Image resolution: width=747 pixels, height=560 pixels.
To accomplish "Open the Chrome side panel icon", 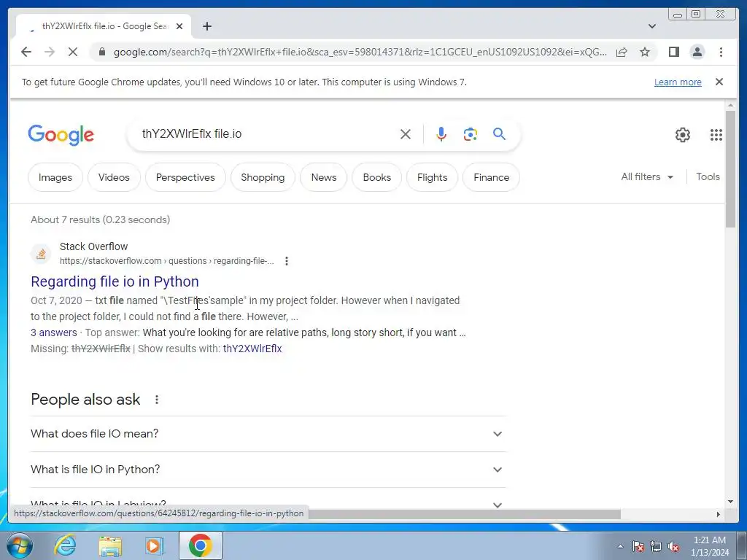I will pos(673,52).
